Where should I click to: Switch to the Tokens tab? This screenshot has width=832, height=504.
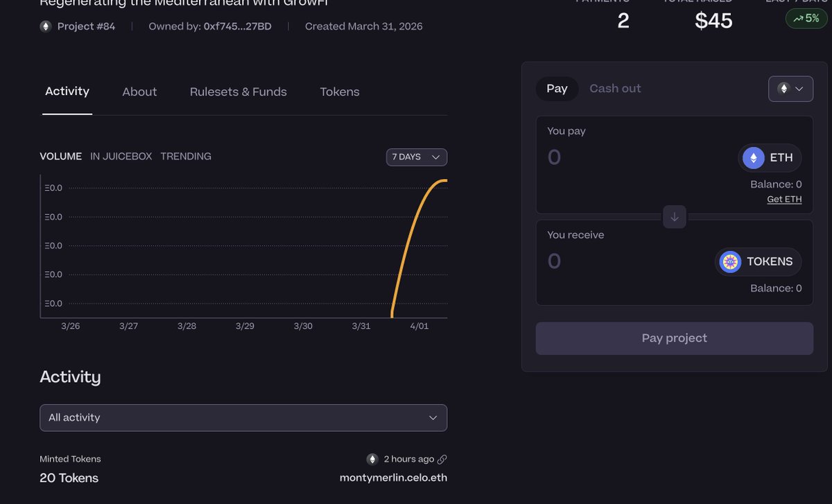pyautogui.click(x=340, y=92)
